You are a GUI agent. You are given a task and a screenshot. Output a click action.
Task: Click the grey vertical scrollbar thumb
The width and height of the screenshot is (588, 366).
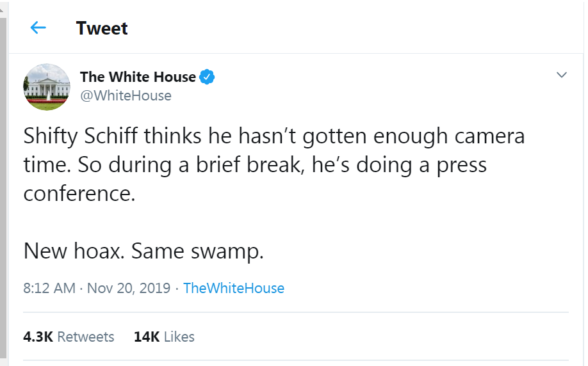pos(3,186)
